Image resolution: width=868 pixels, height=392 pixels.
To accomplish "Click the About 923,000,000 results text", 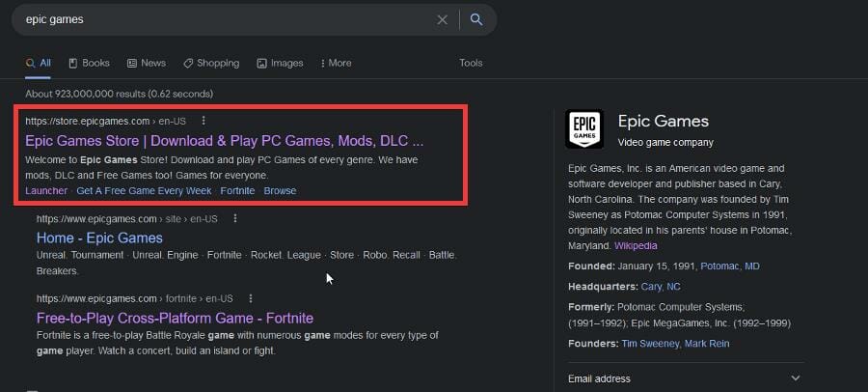I will pyautogui.click(x=119, y=95).
